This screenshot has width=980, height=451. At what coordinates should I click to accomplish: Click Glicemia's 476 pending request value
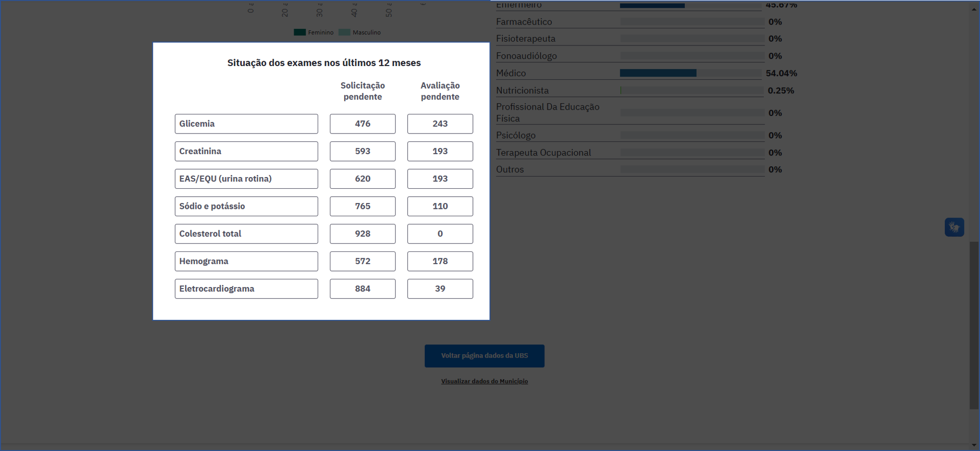pyautogui.click(x=363, y=124)
